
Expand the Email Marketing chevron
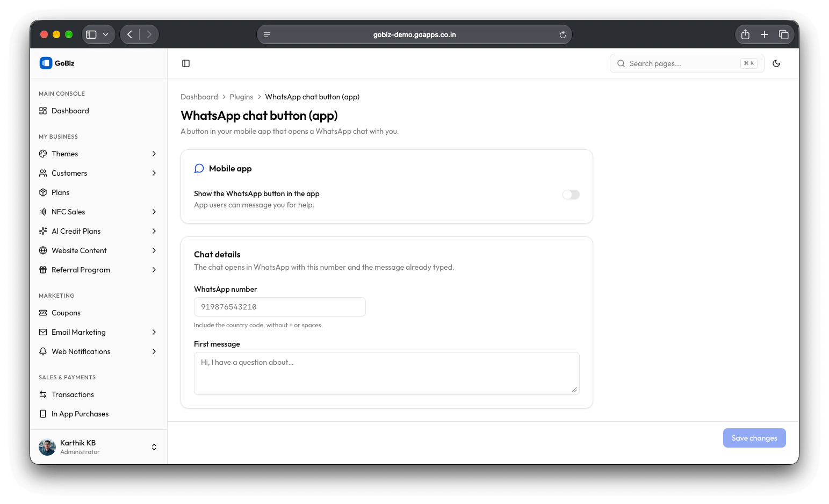click(154, 332)
